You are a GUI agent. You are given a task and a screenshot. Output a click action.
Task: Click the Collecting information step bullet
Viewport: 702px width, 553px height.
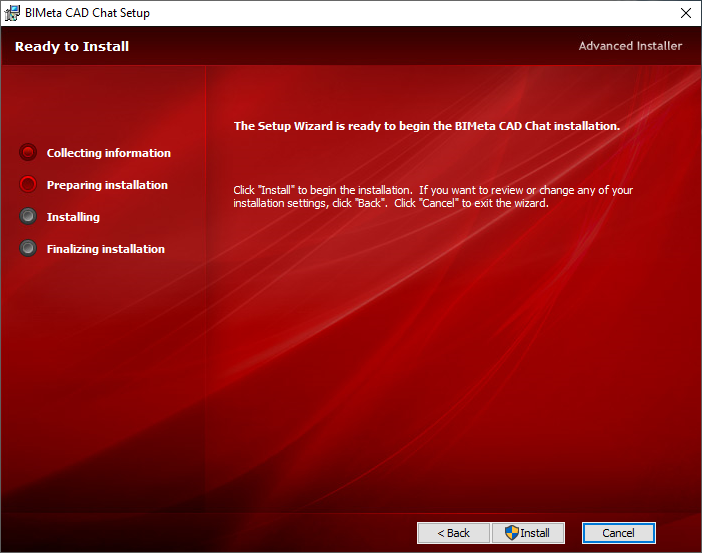click(x=28, y=152)
